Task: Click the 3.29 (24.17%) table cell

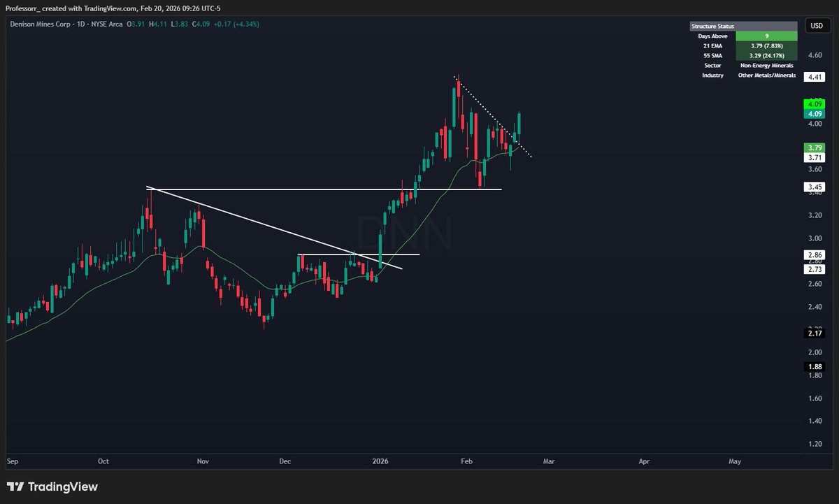Action: 767,55
